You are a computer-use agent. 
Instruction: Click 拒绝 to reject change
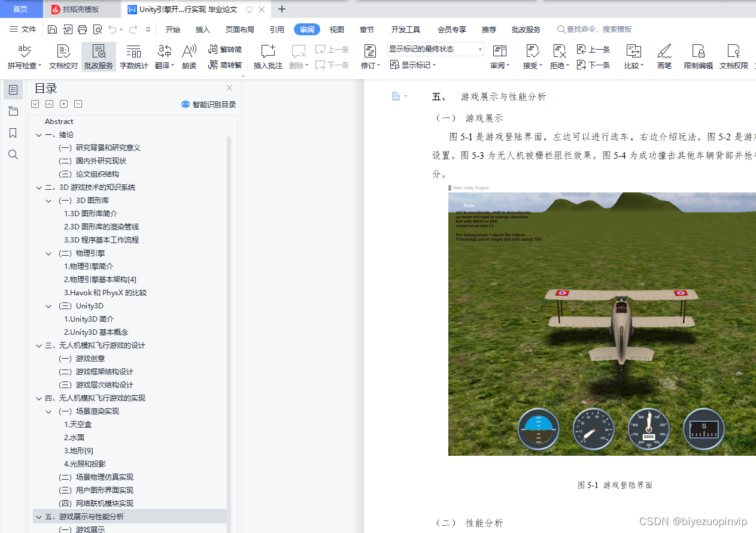560,57
